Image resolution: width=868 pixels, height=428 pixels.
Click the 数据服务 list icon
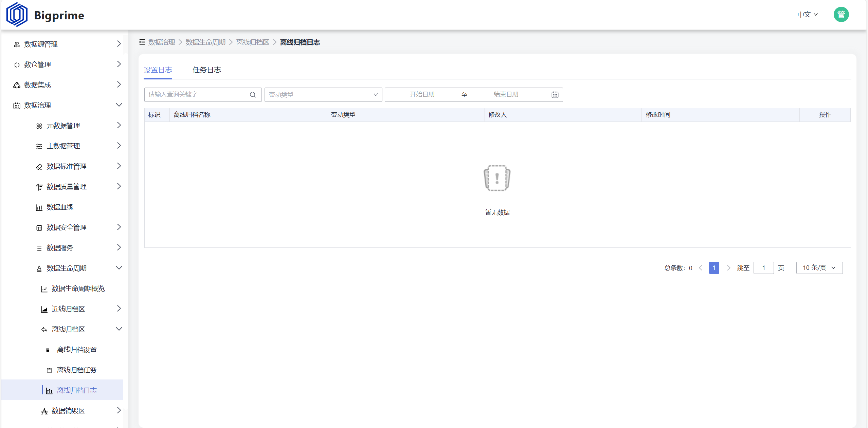click(39, 248)
